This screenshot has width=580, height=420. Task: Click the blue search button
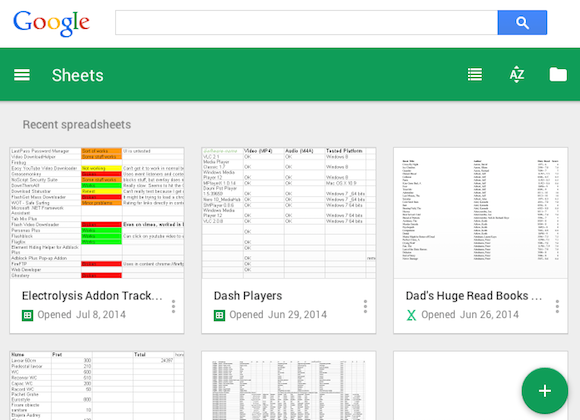(x=522, y=23)
